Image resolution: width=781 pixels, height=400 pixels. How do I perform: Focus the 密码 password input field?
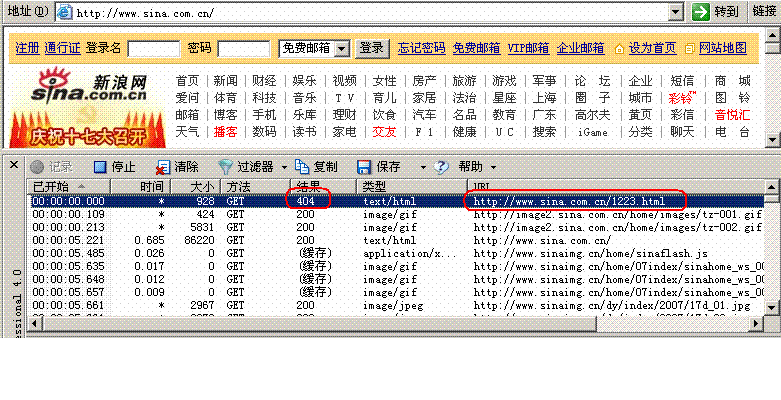(244, 49)
